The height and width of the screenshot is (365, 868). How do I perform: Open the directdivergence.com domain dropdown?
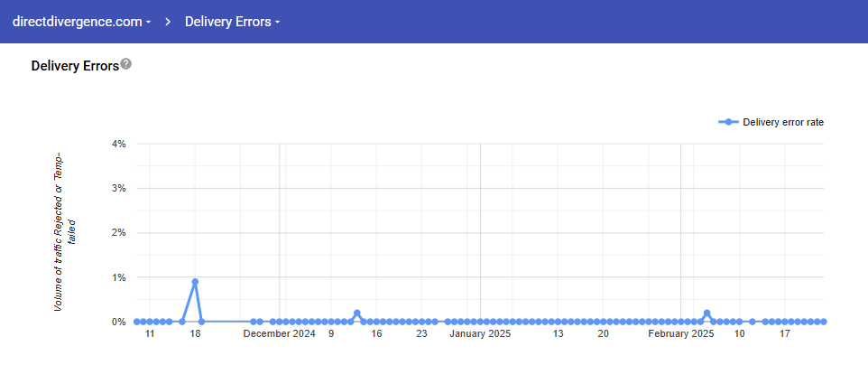tap(82, 22)
